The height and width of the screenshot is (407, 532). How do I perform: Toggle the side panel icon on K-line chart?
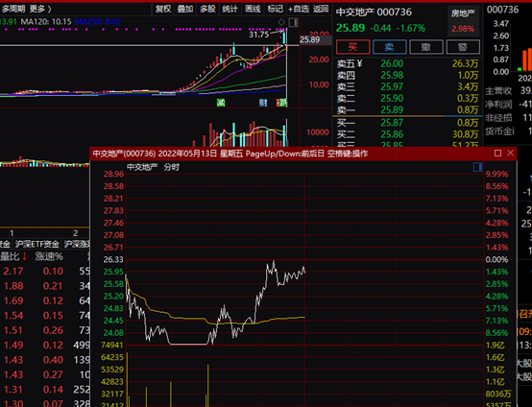[x=293, y=22]
